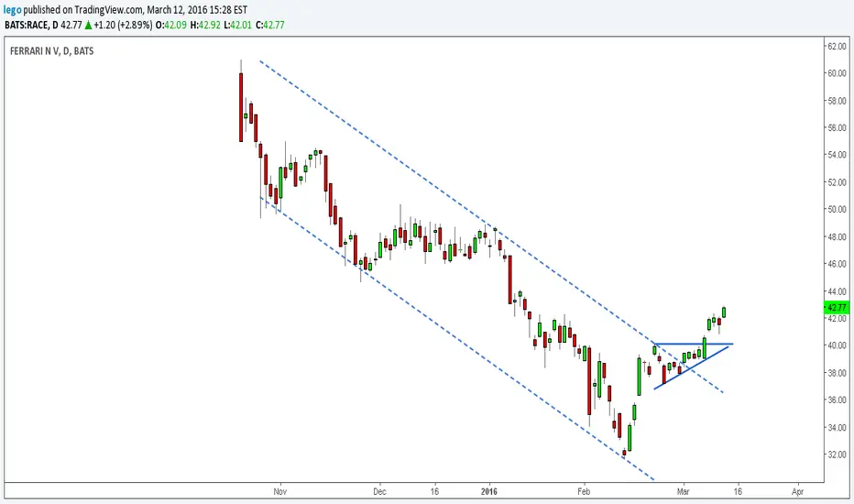Click the first tall red candle near 60.00
854x504 pixels.
(241, 107)
